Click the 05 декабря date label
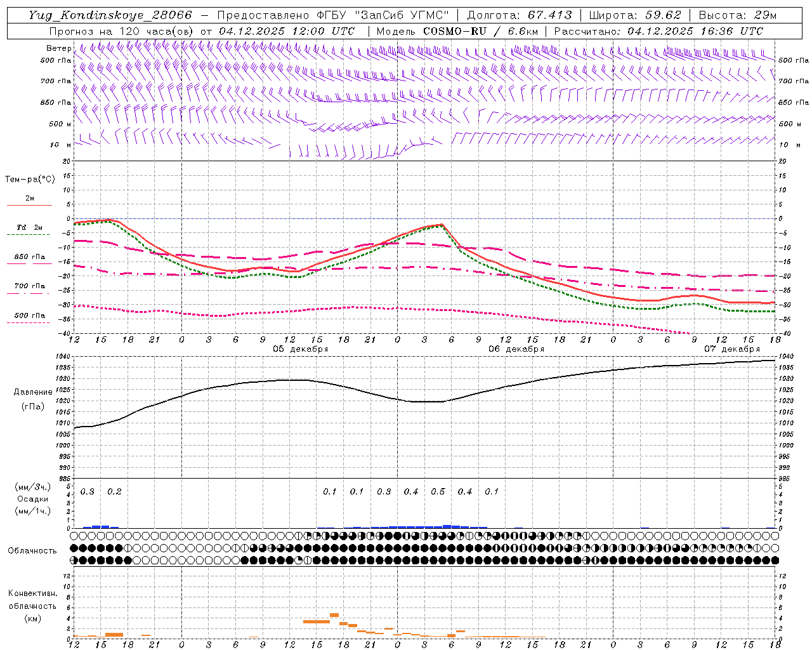 (301, 349)
